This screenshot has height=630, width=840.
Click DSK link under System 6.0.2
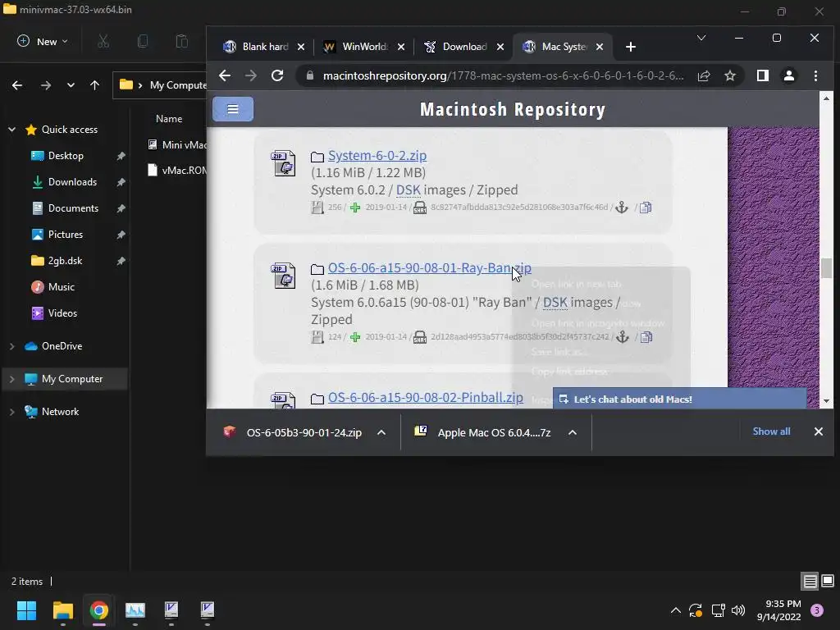(409, 190)
